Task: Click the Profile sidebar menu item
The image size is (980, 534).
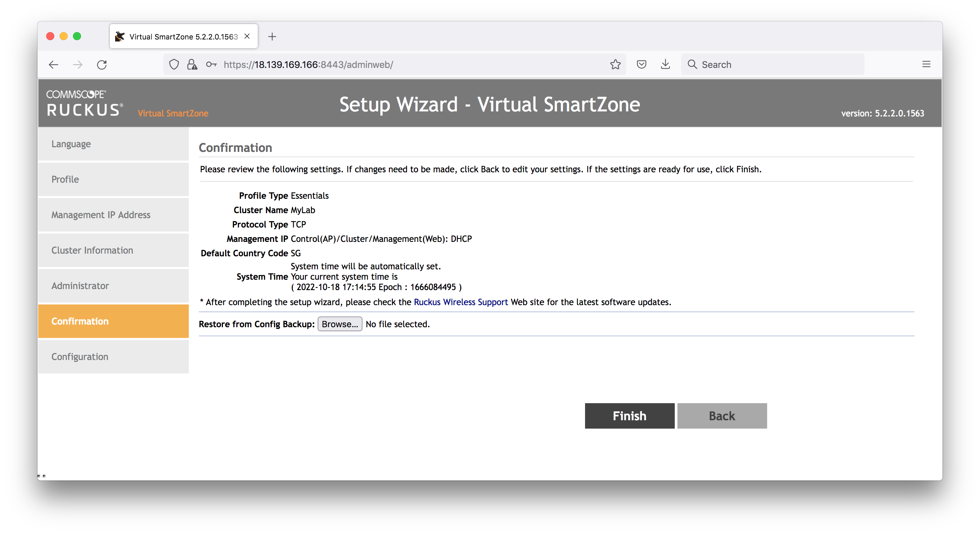Action: click(x=114, y=179)
